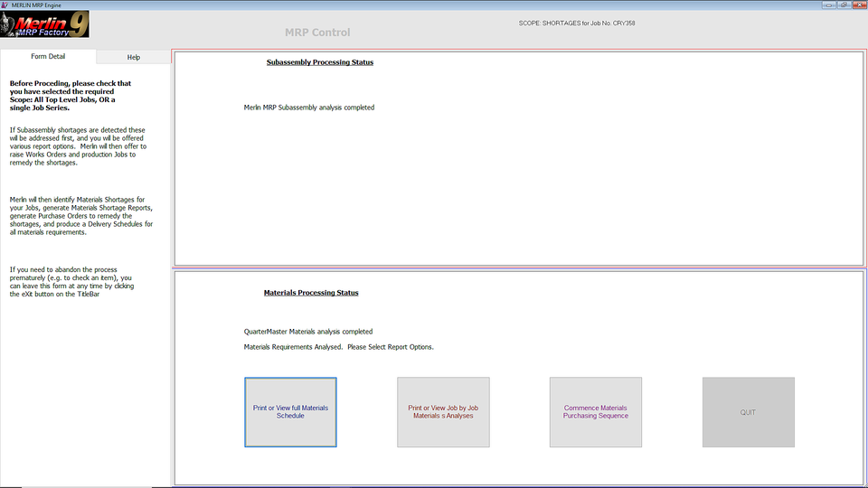Click Print or View Job by Job Materials Analyses
Viewport: 868px width, 488px height.
(443, 412)
